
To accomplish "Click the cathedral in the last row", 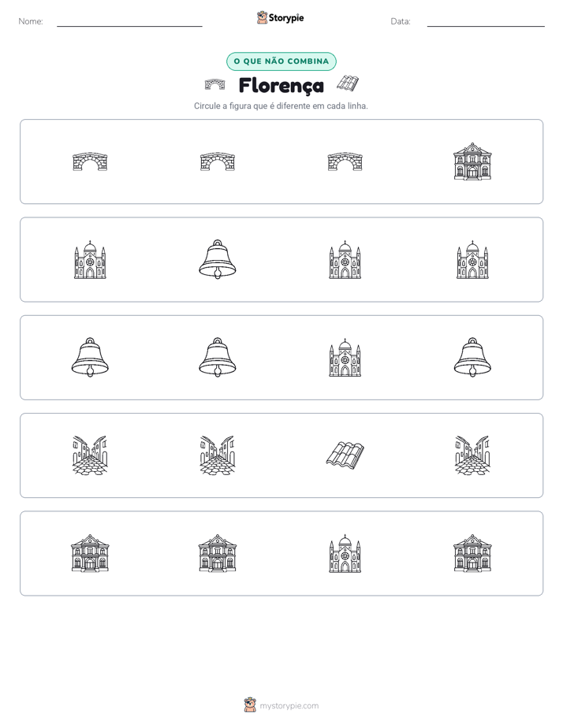I will [345, 553].
